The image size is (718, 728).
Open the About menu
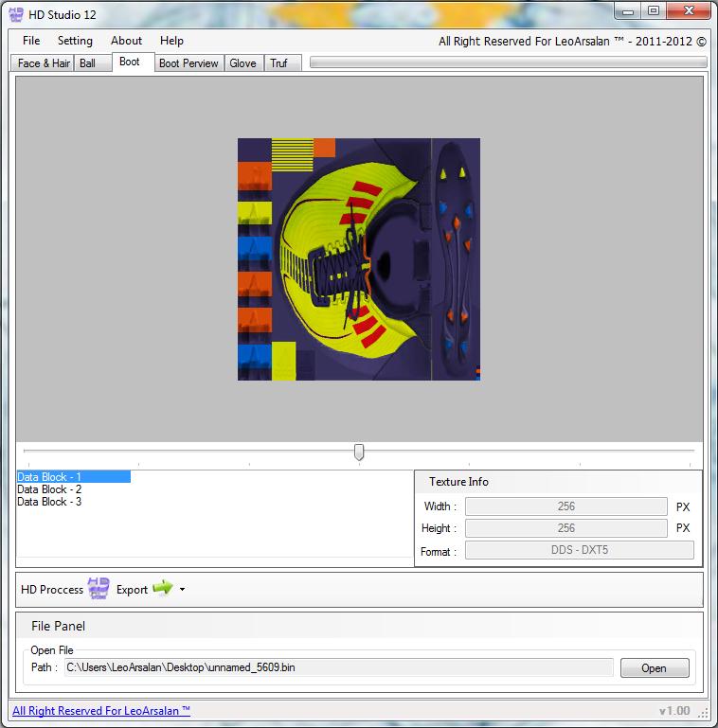click(126, 41)
